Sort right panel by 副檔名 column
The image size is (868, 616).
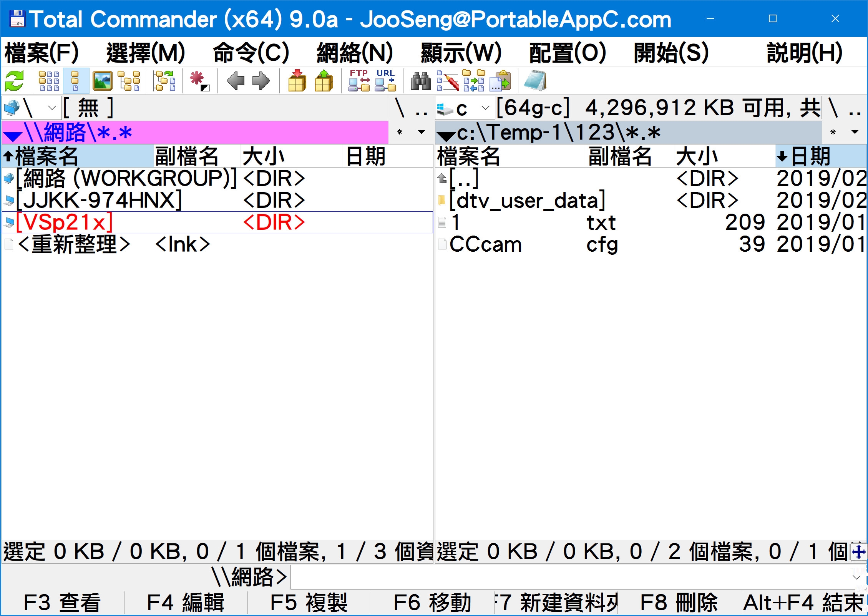pos(631,156)
